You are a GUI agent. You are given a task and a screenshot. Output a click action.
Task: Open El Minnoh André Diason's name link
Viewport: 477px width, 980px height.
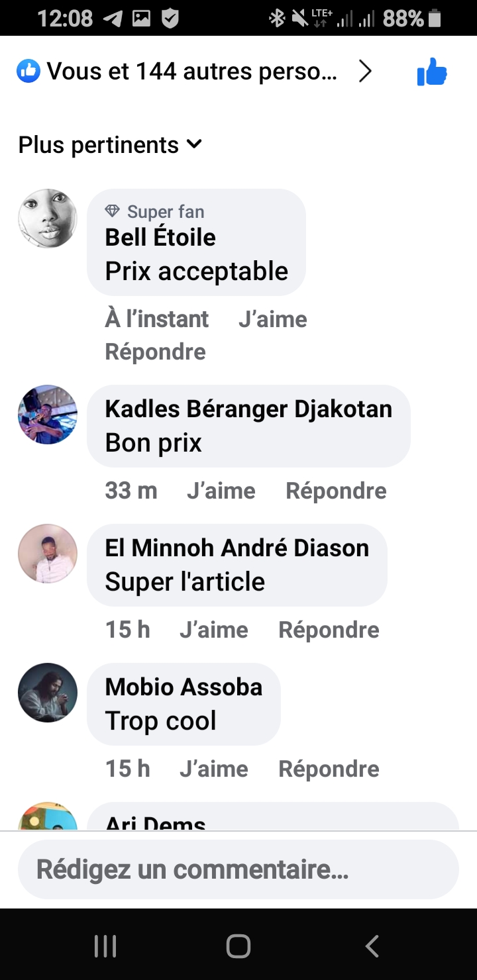pos(237,548)
